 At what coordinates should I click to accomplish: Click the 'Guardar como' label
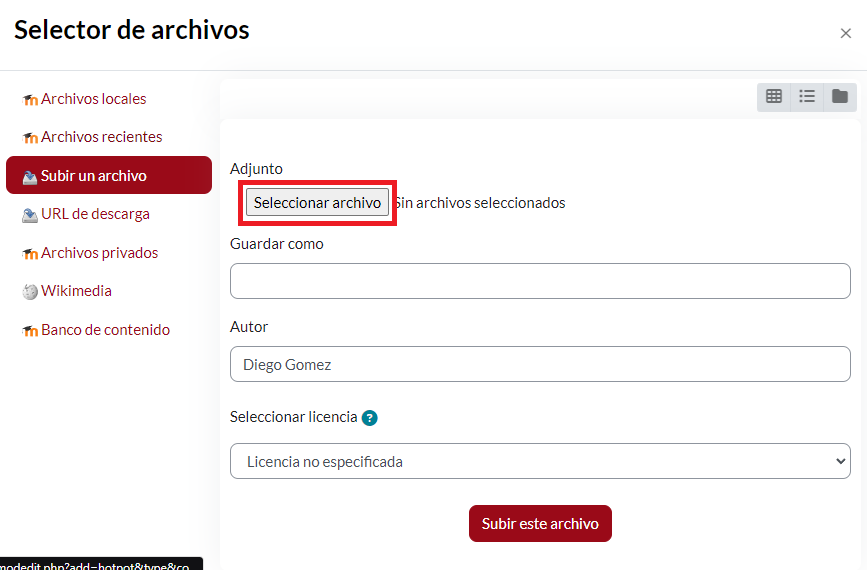tap(276, 244)
